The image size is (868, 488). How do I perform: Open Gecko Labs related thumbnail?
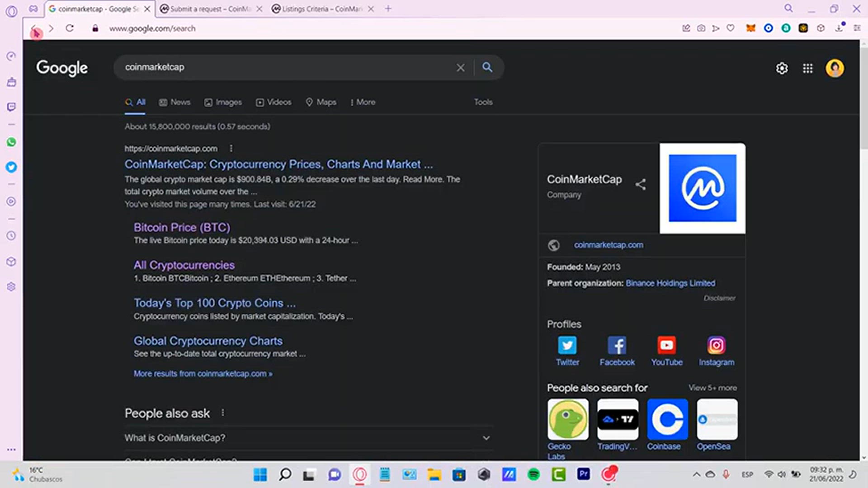568,419
